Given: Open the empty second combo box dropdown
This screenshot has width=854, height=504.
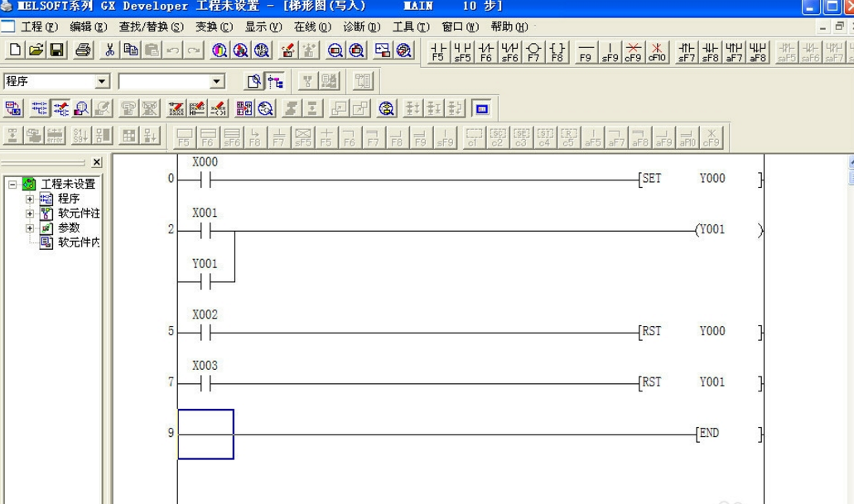Looking at the screenshot, I should tap(216, 81).
